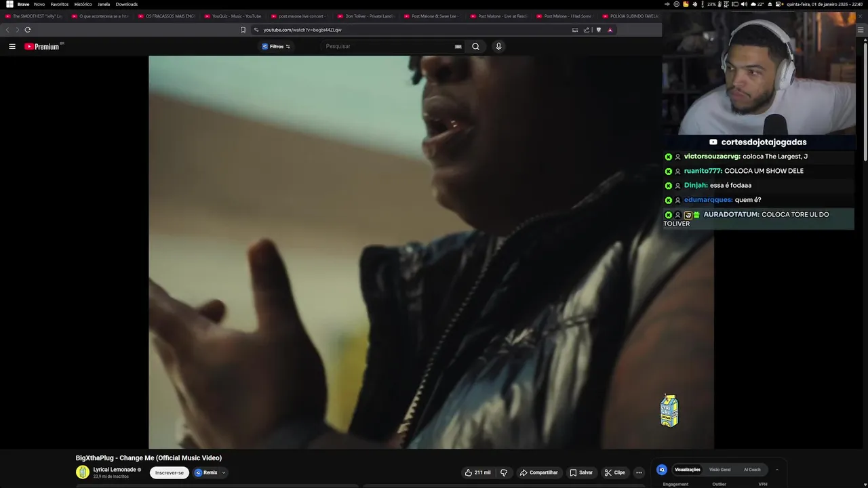The height and width of the screenshot is (488, 868).
Task: Collapse the vidIQ stats panel chevron
Action: [777, 470]
